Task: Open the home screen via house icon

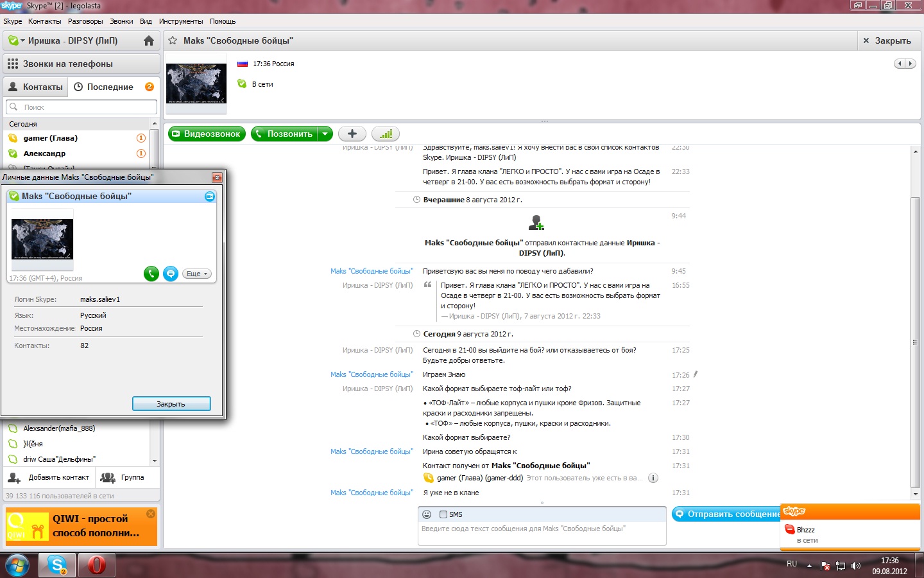Action: [149, 40]
